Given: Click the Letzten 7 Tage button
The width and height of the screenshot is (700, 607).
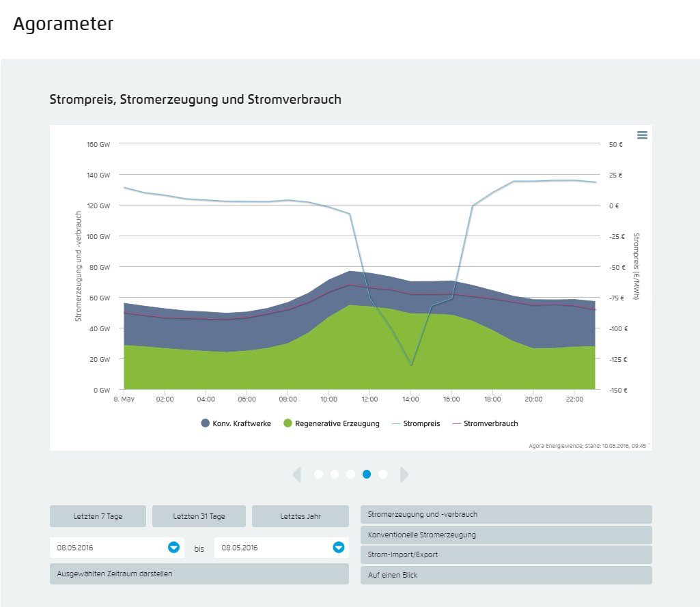Looking at the screenshot, I should [x=98, y=516].
